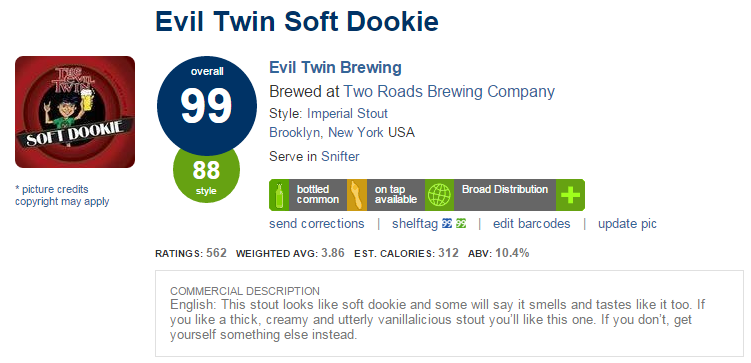Click the green shelftag icon
The image size is (751, 363).
click(461, 224)
